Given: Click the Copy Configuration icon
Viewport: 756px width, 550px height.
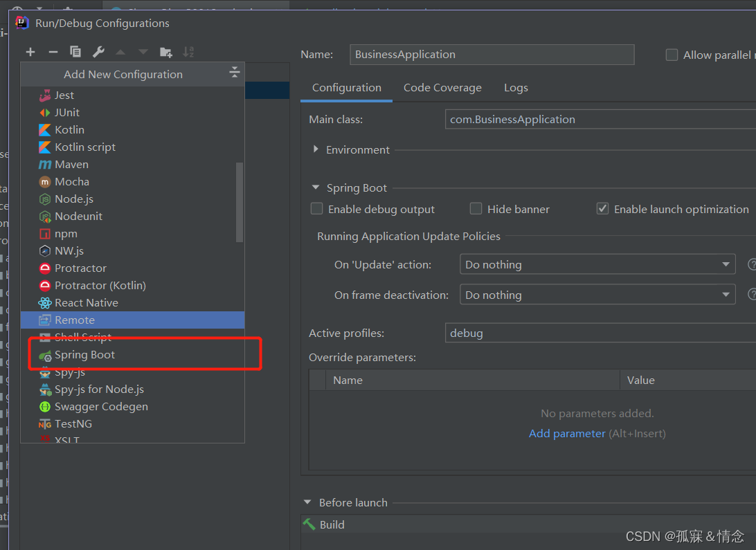Looking at the screenshot, I should [75, 51].
